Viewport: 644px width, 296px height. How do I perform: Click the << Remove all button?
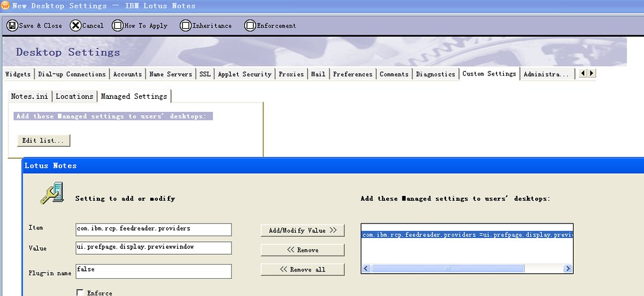coord(303,270)
